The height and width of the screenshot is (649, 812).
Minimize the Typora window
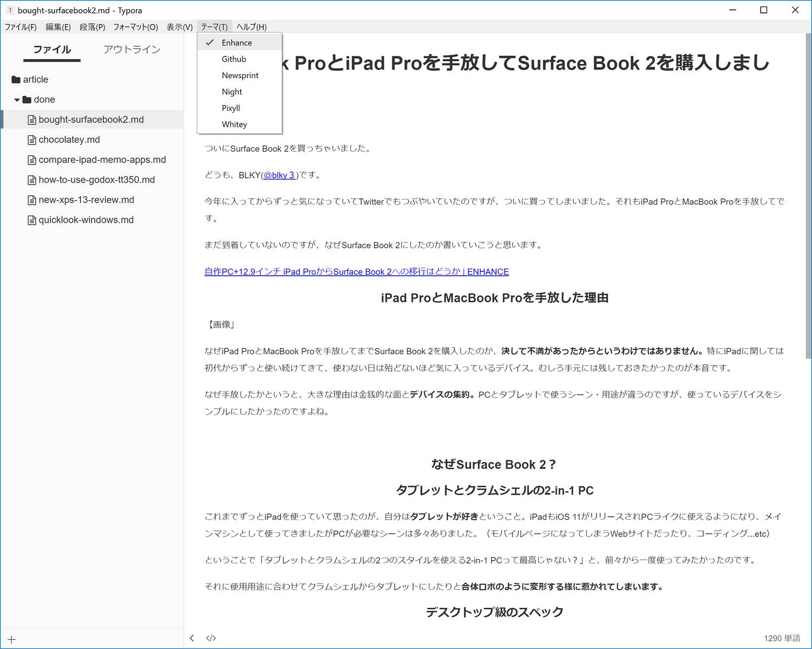click(x=733, y=10)
